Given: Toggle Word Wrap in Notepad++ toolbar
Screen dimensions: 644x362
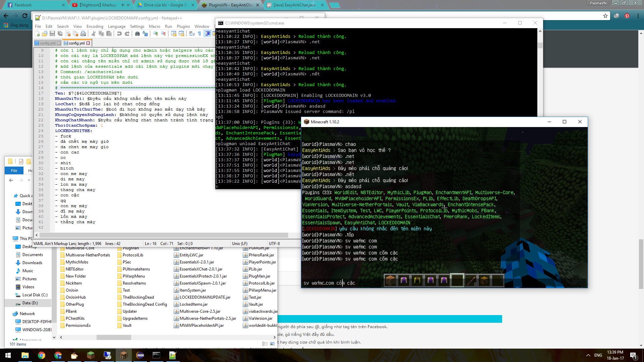Looking at the screenshot, I should 192,34.
